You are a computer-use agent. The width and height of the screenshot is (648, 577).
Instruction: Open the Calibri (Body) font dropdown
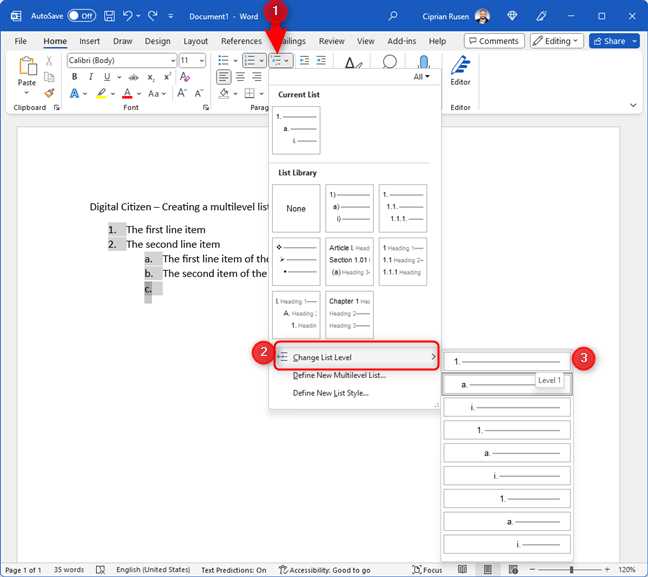(x=122, y=60)
